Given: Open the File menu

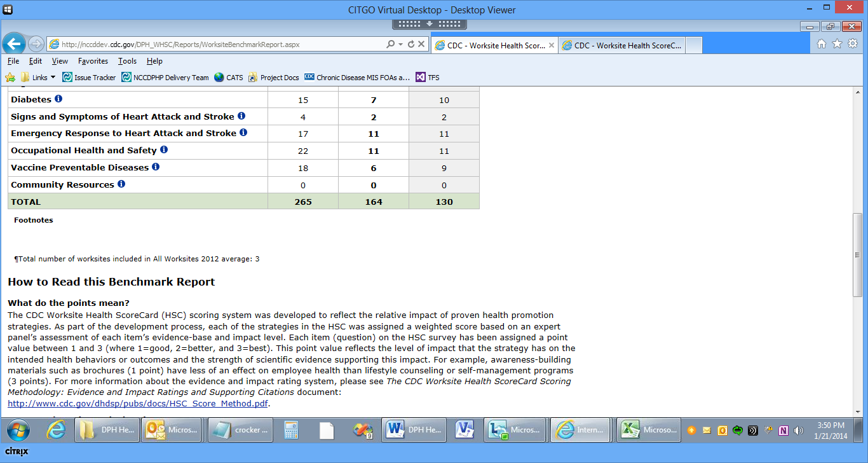Looking at the screenshot, I should pos(13,61).
